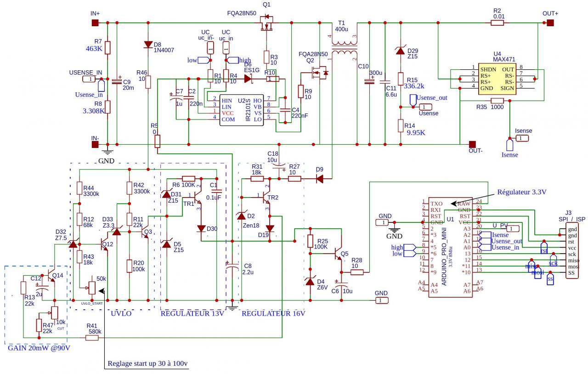Select MOSFET Q2 symbol
The height and width of the screenshot is (374, 588).
[319, 73]
